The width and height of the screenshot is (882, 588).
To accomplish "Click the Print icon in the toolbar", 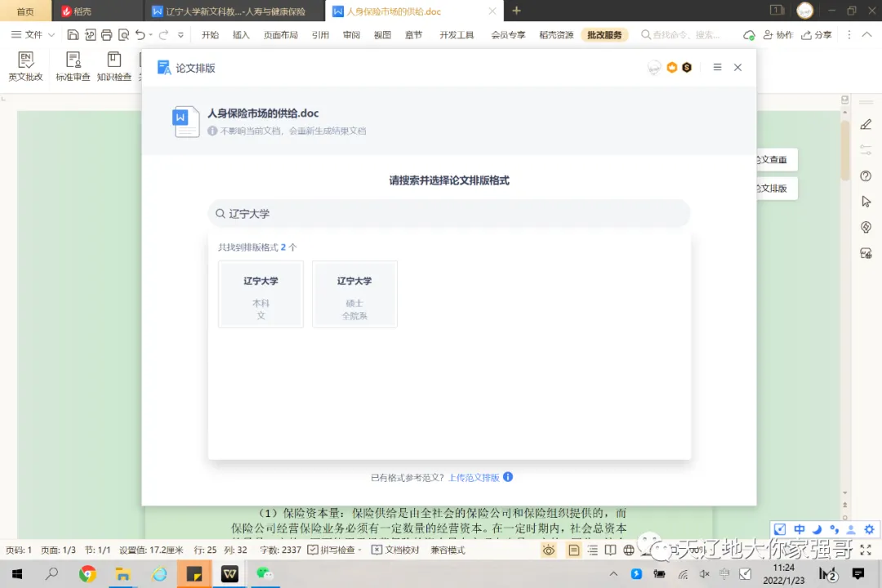I will (106, 35).
